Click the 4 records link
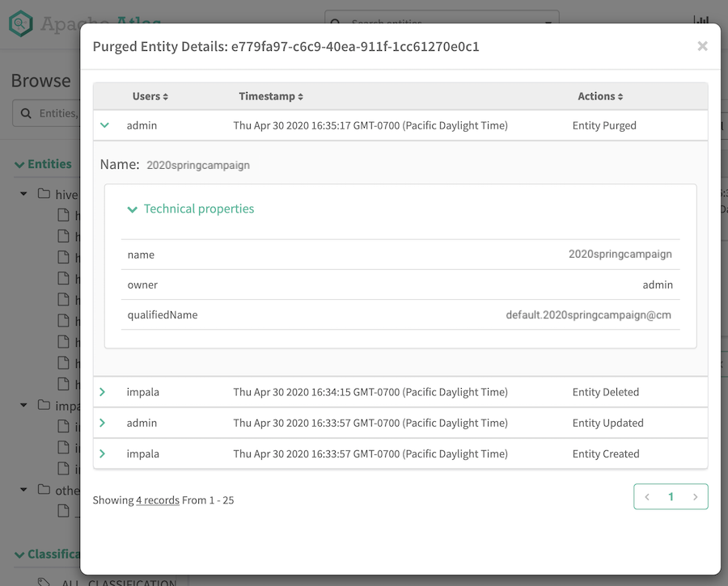 (157, 500)
